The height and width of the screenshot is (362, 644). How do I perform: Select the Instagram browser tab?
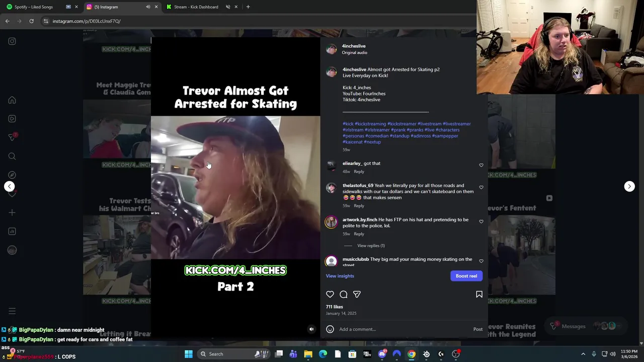(x=122, y=7)
